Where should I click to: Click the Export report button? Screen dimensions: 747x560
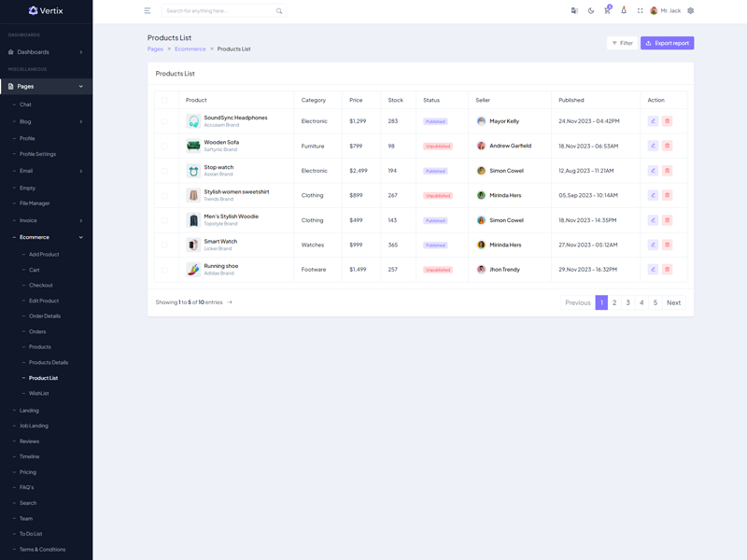667,43
